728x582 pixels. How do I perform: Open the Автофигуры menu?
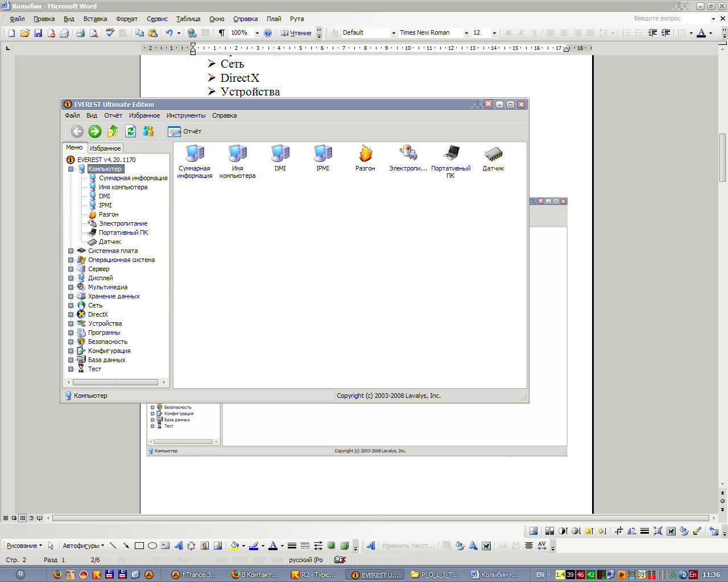[84, 546]
